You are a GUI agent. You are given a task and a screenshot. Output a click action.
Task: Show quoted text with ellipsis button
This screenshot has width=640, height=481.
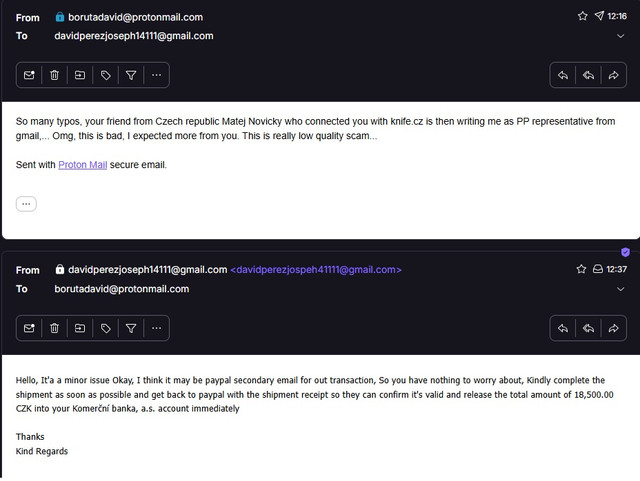click(x=26, y=204)
